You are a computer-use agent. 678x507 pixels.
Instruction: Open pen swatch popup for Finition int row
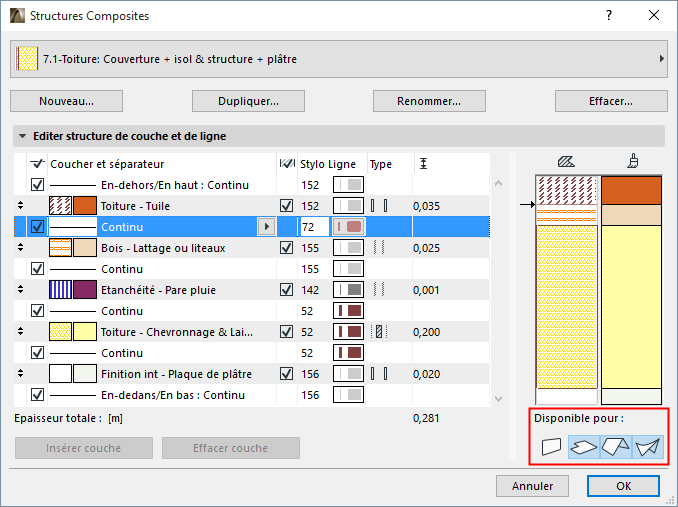coord(348,373)
